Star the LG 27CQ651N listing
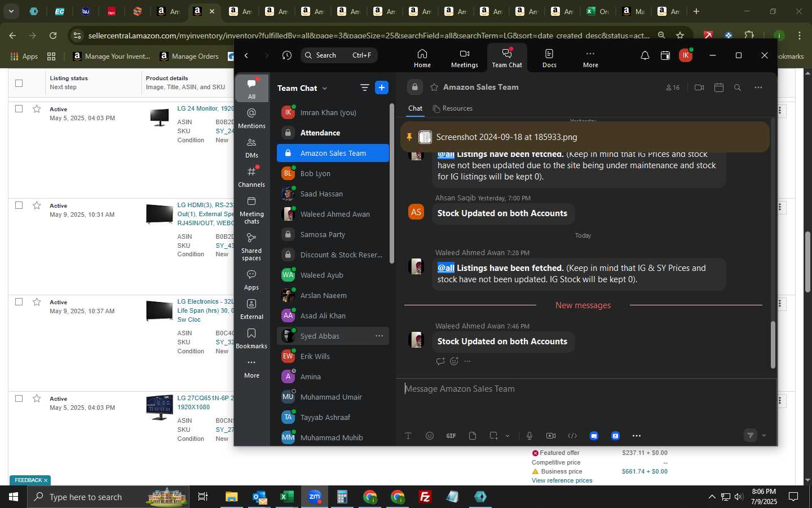The width and height of the screenshot is (812, 508). tap(37, 398)
